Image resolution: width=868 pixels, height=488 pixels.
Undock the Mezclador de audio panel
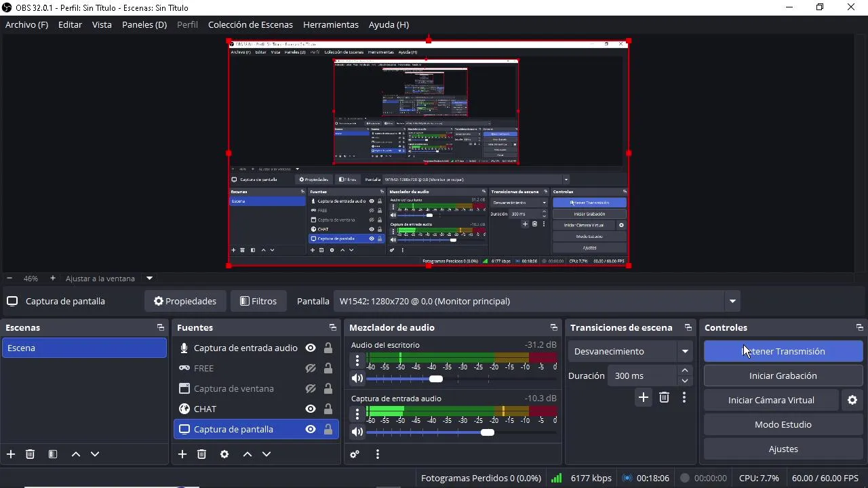click(x=554, y=327)
